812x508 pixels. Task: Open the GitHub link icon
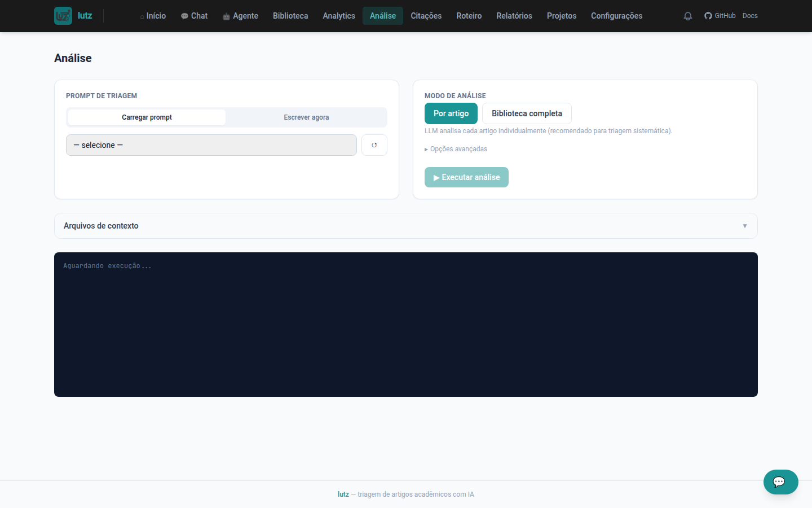coord(708,16)
